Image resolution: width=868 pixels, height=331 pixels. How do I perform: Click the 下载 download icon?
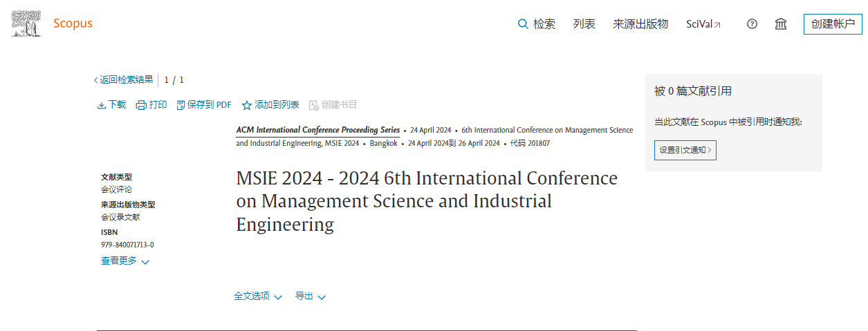[x=102, y=105]
